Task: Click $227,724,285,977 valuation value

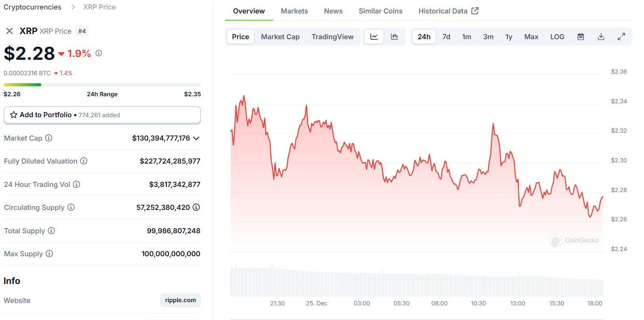Action: 170,161
